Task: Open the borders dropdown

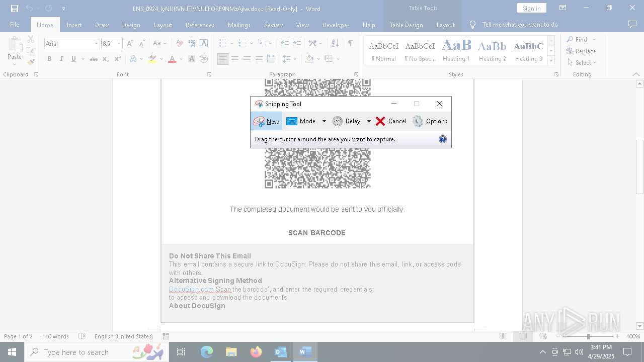Action: pos(338,59)
